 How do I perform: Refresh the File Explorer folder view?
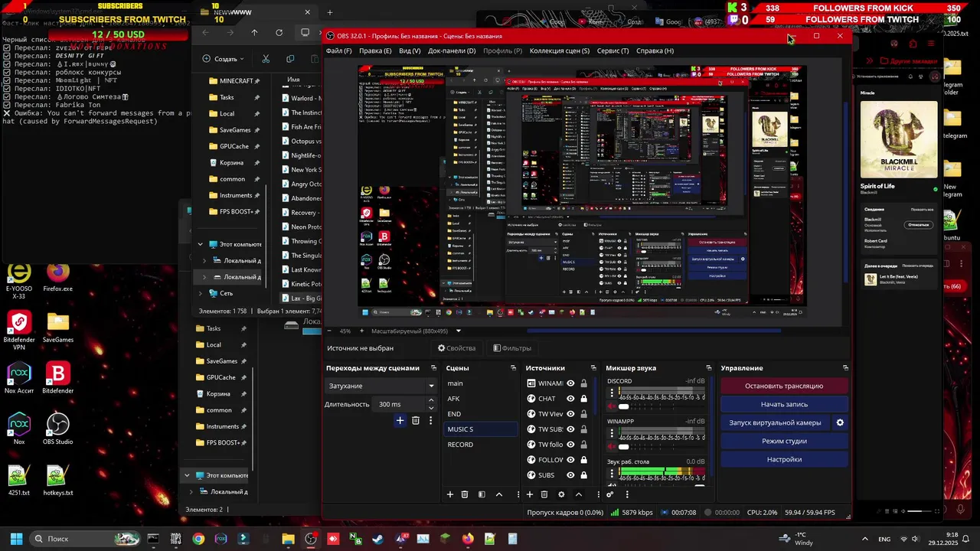click(x=279, y=33)
